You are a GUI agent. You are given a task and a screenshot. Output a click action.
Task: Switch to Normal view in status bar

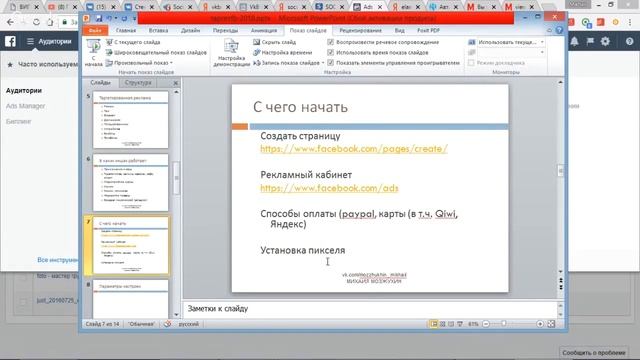coord(433,324)
